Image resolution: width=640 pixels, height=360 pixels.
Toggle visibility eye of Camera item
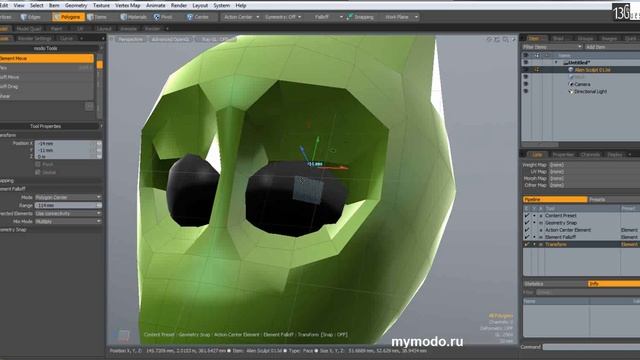point(526,84)
